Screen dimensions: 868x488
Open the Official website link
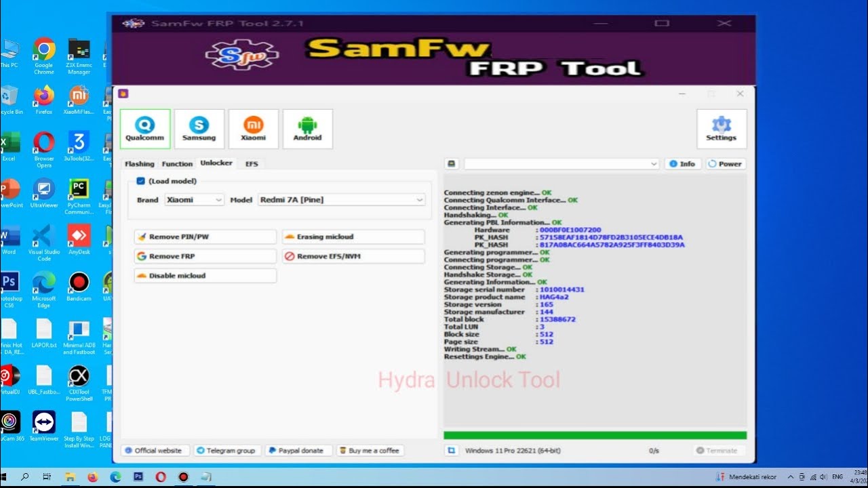155,450
